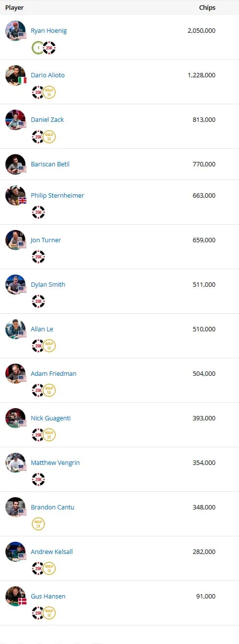This screenshot has width=239, height=644.
Task: Click Dario Alioto's avatar photo
Action: click(16, 75)
